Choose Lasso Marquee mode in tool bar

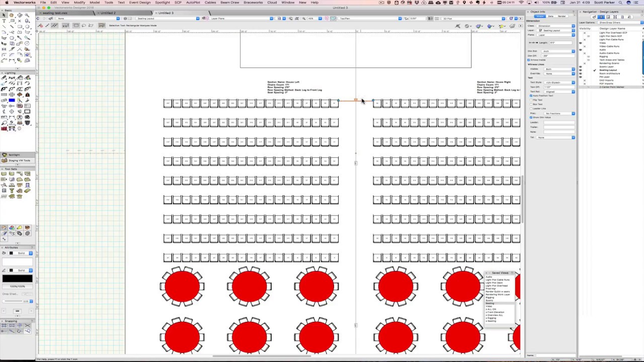pyautogui.click(x=84, y=25)
